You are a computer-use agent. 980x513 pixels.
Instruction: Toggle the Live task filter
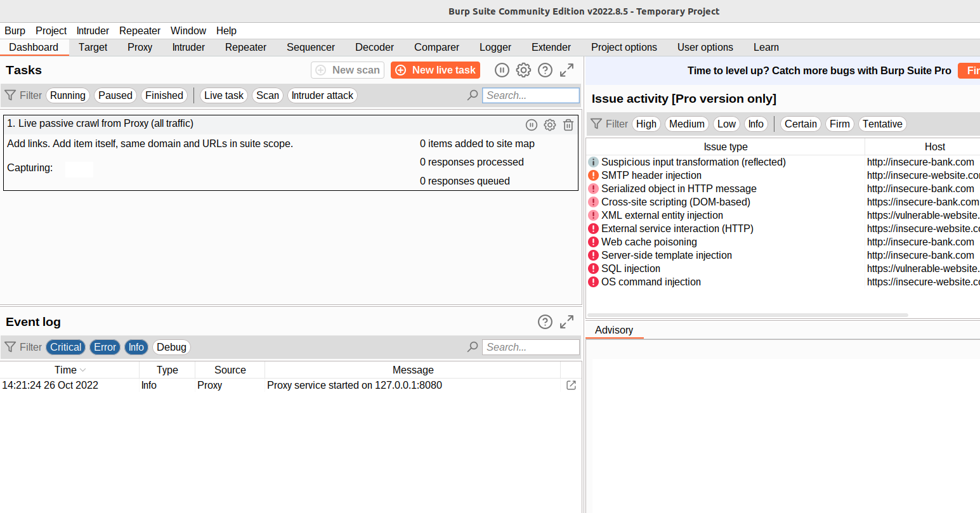[224, 95]
